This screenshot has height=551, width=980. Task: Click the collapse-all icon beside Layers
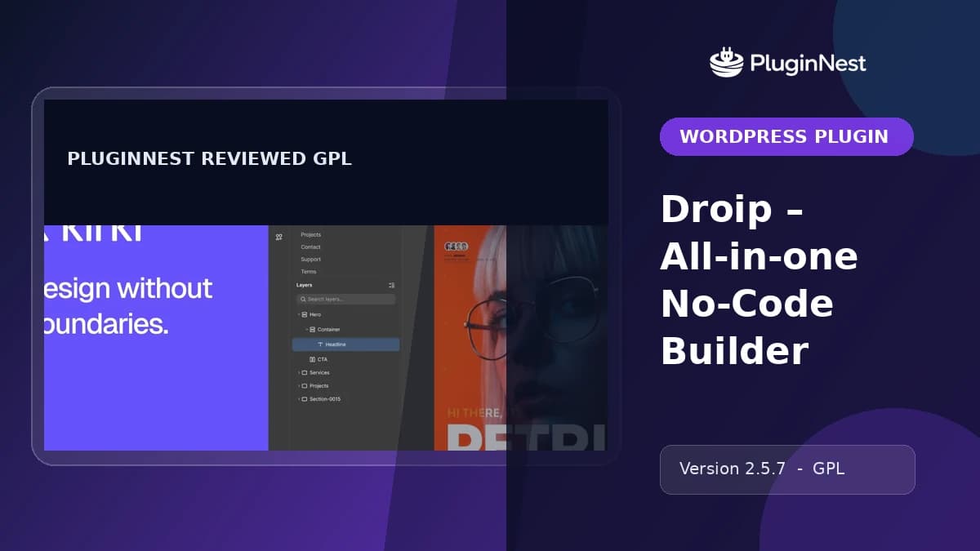(x=392, y=285)
